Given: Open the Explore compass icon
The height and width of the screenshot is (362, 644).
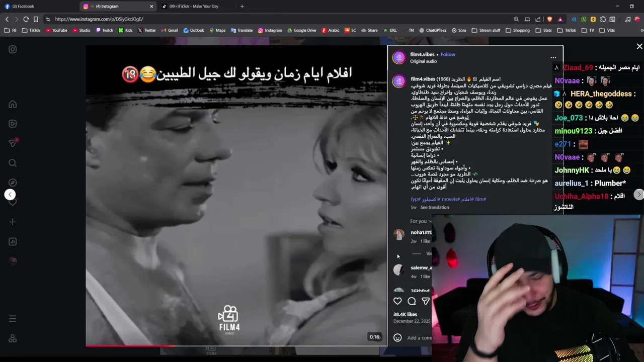Looking at the screenshot, I should coord(13,183).
